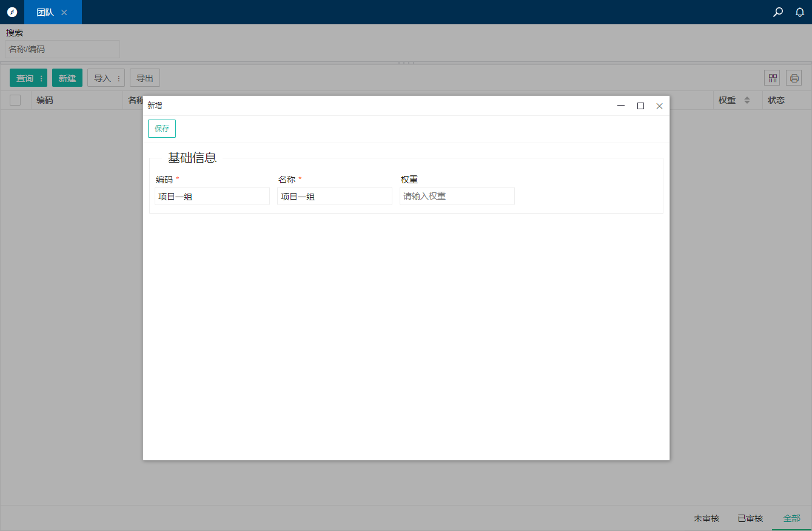Open the global search magnifier icon
The image size is (812, 531).
click(778, 12)
